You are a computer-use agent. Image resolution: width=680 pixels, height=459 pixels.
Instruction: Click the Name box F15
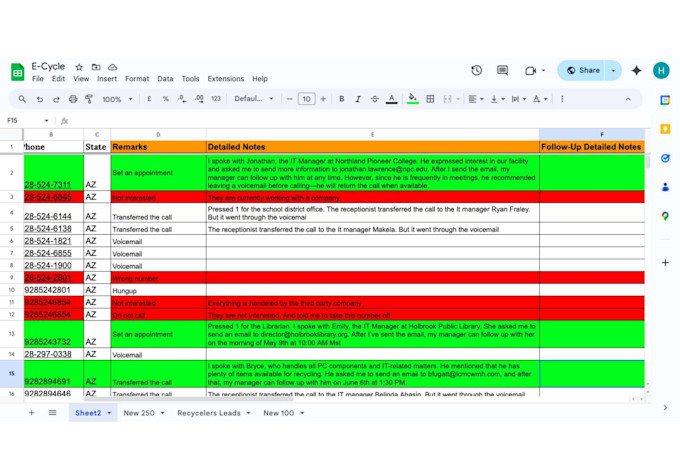click(x=27, y=121)
